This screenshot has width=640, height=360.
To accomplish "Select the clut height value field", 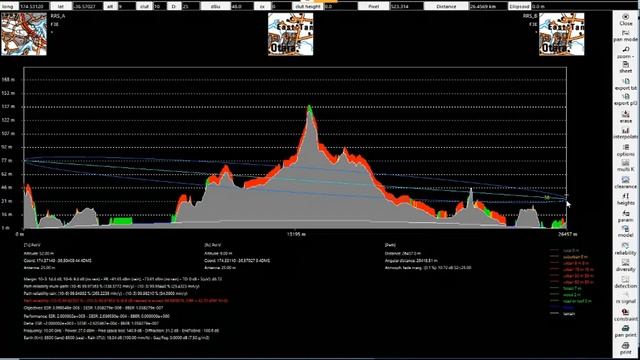I will click(340, 7).
